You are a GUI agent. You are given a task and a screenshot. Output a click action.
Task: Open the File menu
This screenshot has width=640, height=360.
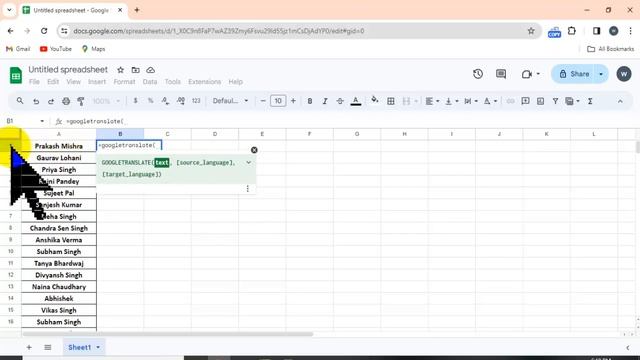click(x=34, y=82)
